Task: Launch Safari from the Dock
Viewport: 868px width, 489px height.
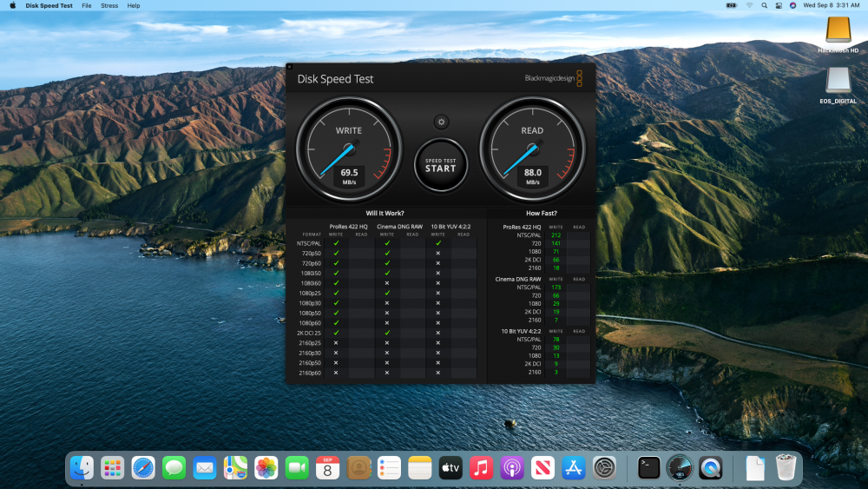Action: click(143, 468)
